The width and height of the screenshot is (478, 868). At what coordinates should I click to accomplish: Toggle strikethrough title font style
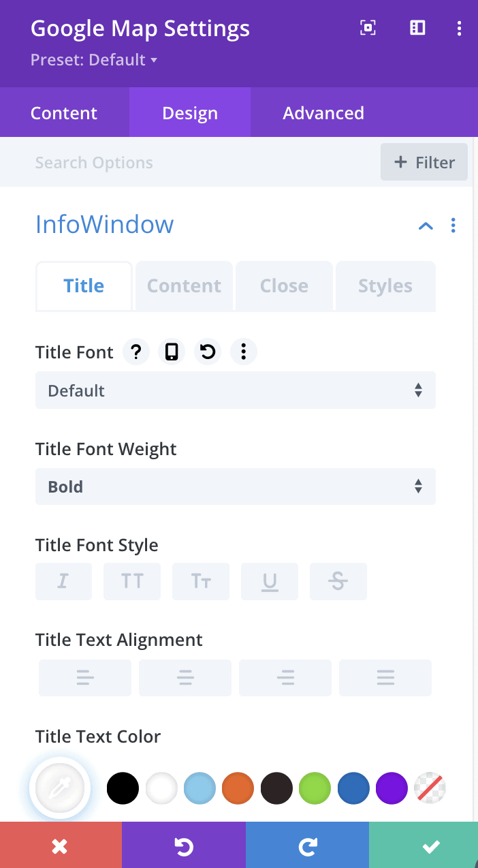point(338,581)
